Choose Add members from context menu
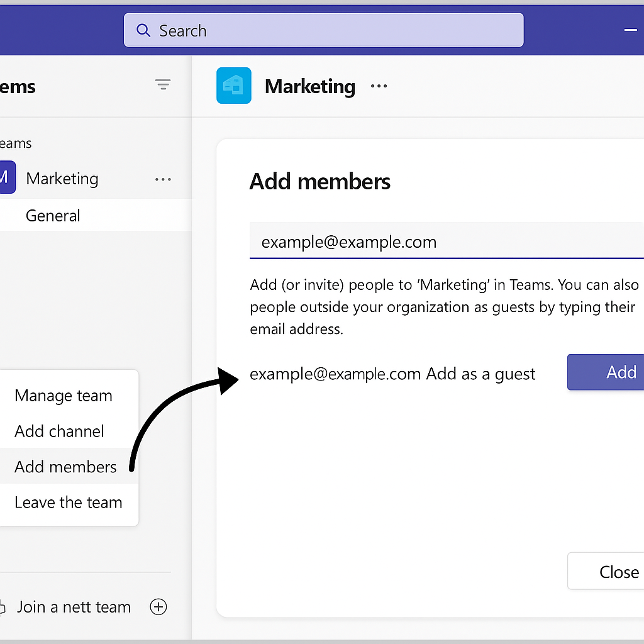This screenshot has height=644, width=644. [x=69, y=466]
